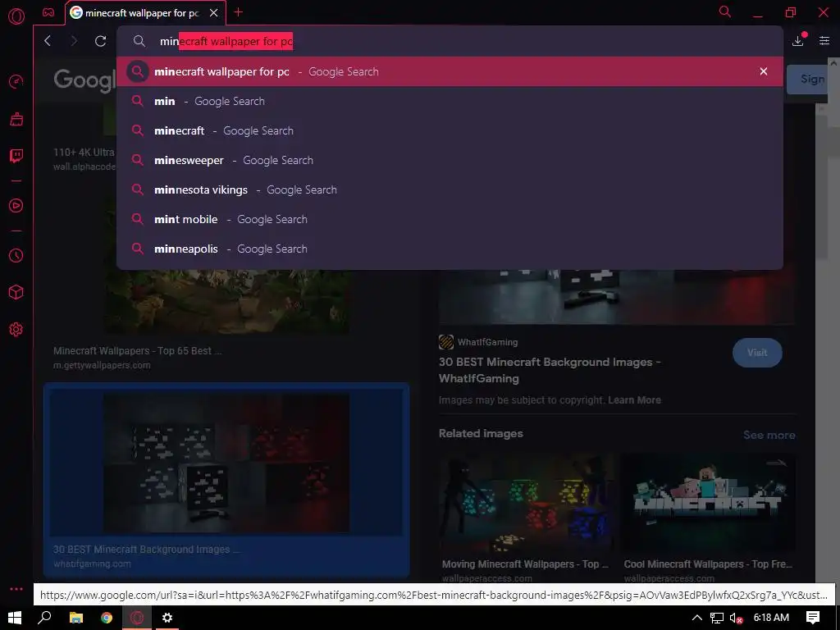Image resolution: width=840 pixels, height=630 pixels.
Task: Select the highlighted Minecraft ore blocks thumbnail
Action: tap(226, 463)
